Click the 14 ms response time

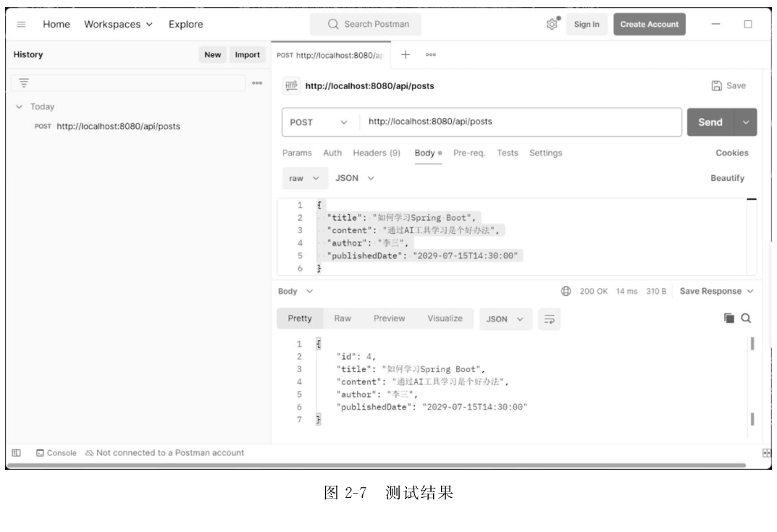626,291
